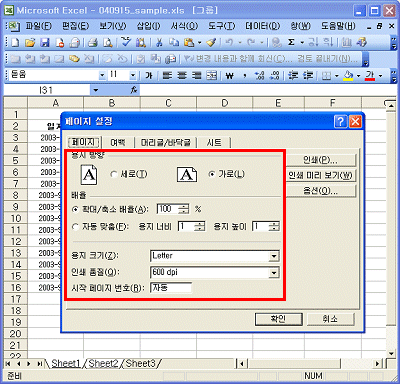Click the Chart Wizard icon
The height and width of the screenshot is (384, 400).
(347, 42)
